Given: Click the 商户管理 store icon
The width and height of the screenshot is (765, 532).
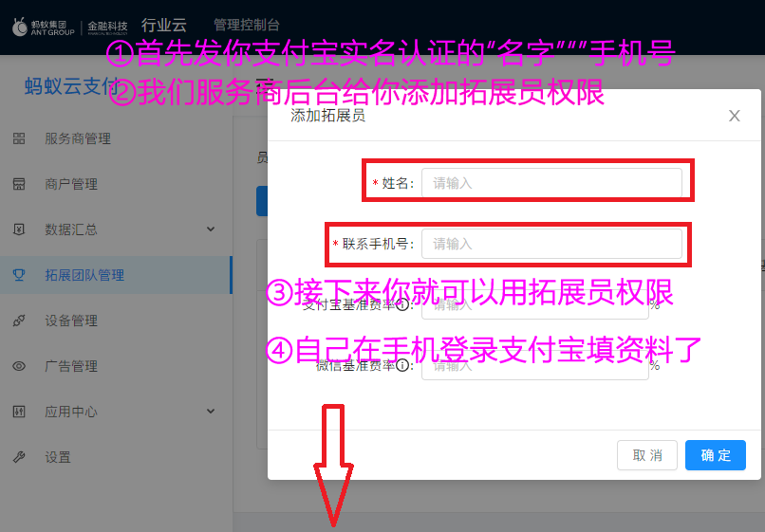Looking at the screenshot, I should pos(19,184).
